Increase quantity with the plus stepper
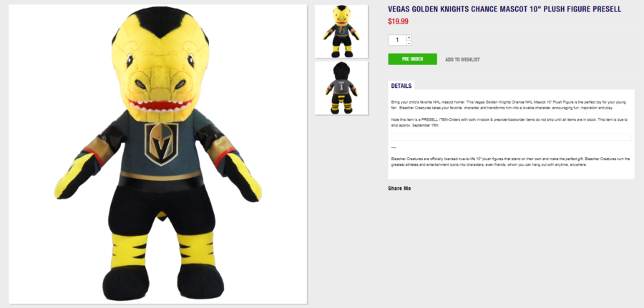Screen dimensions: 644x308 click(x=409, y=37)
